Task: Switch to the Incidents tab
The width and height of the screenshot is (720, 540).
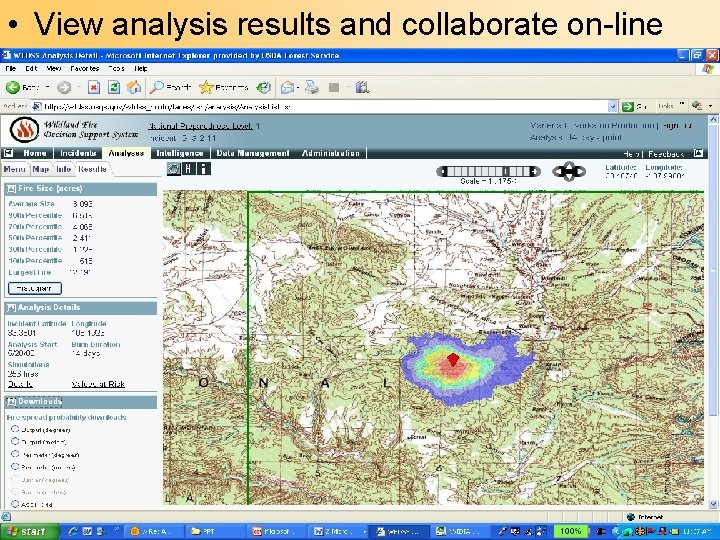Action: pos(78,153)
